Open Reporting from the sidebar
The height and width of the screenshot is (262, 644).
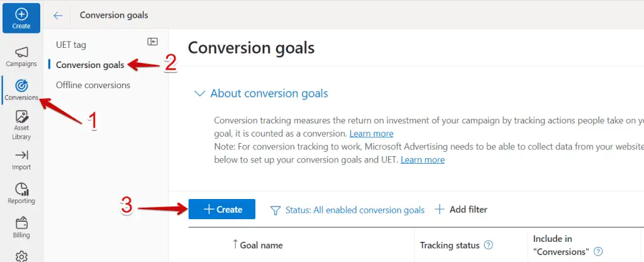(21, 193)
